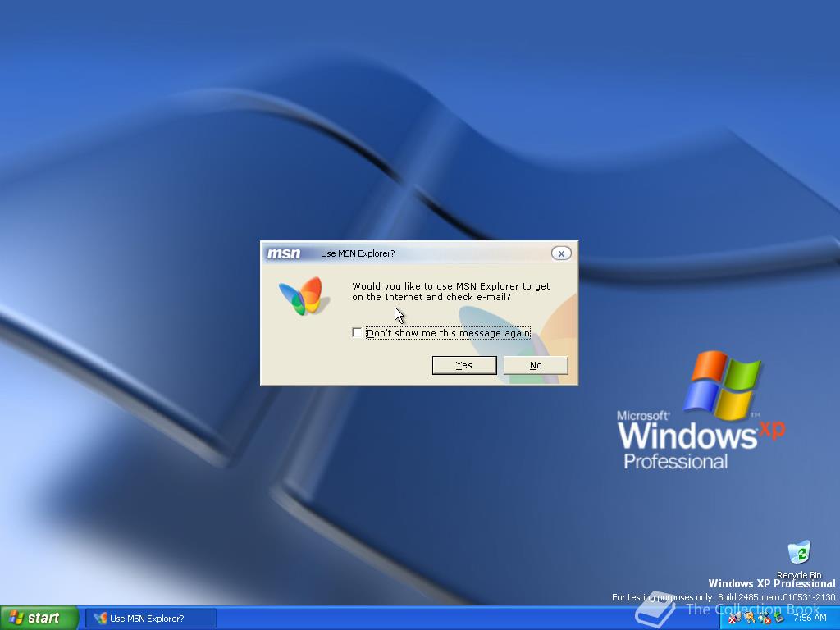Decline with the No button
Screen dimensions: 840x630
pyautogui.click(x=536, y=365)
